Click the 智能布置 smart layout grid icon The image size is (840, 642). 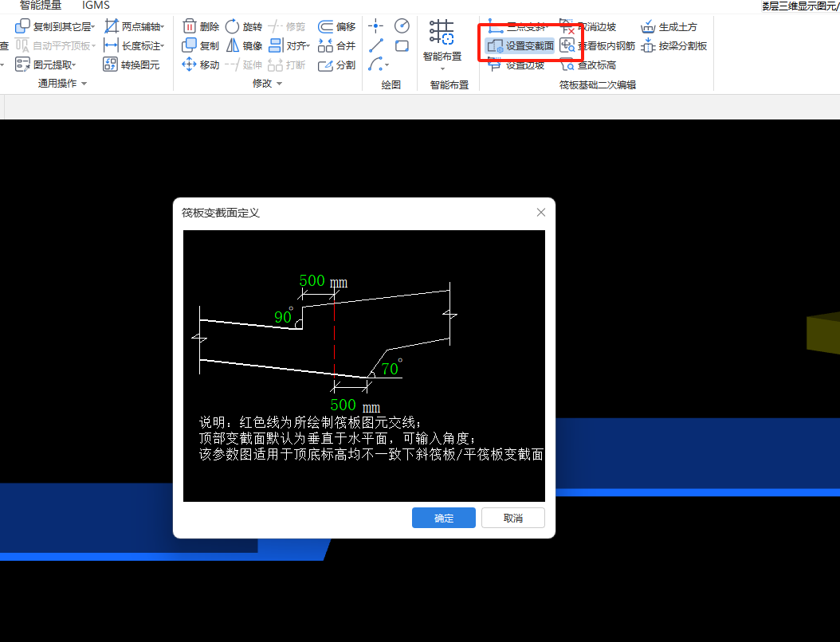pyautogui.click(x=442, y=32)
